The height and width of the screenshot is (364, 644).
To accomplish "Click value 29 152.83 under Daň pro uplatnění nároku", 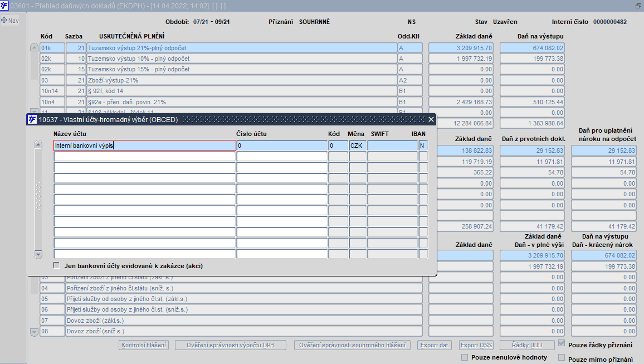I will click(604, 151).
